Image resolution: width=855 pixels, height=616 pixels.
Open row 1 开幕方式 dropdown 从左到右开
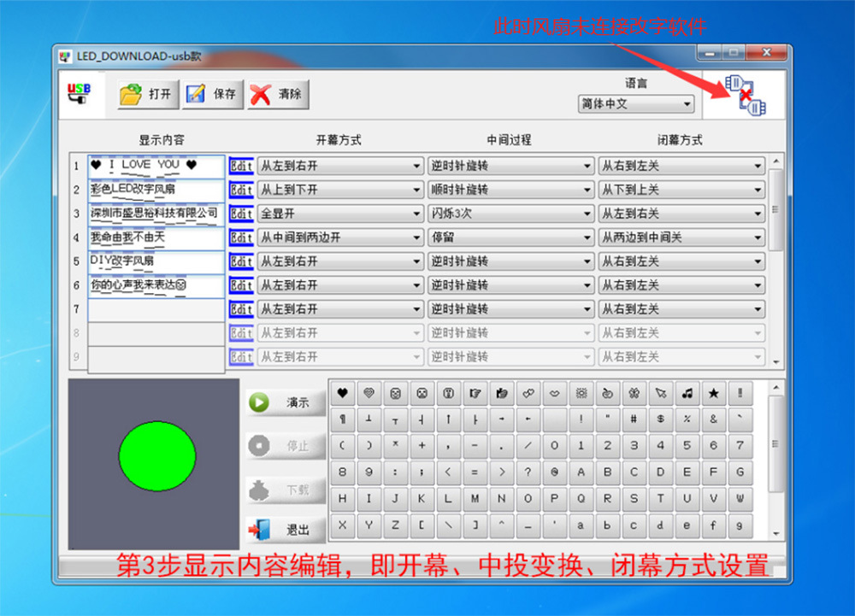(340, 166)
